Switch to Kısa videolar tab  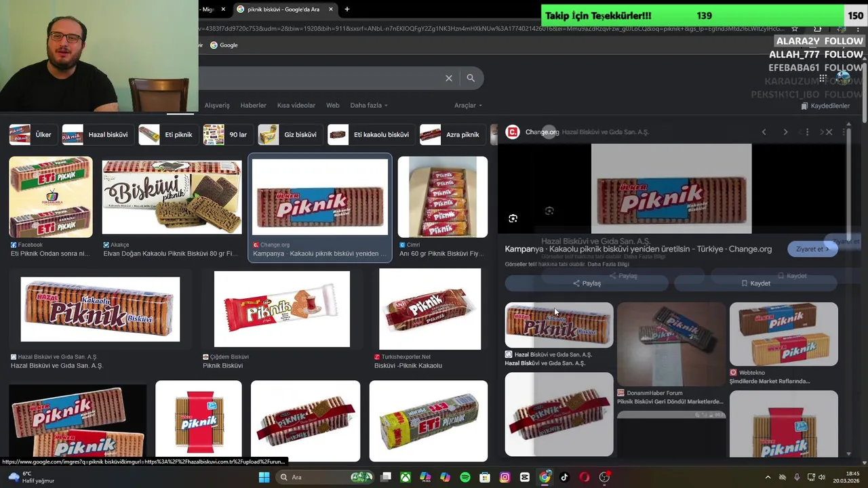pos(296,106)
